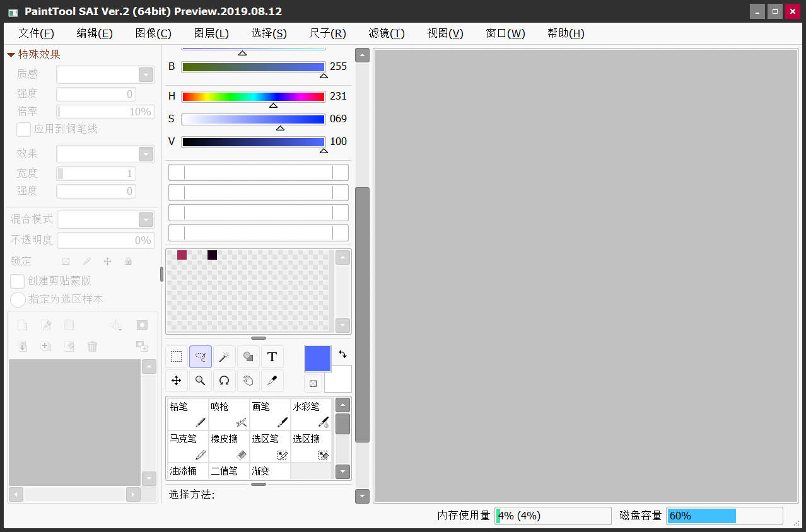Swap foreground and background colors
The image size is (806, 532).
click(342, 354)
